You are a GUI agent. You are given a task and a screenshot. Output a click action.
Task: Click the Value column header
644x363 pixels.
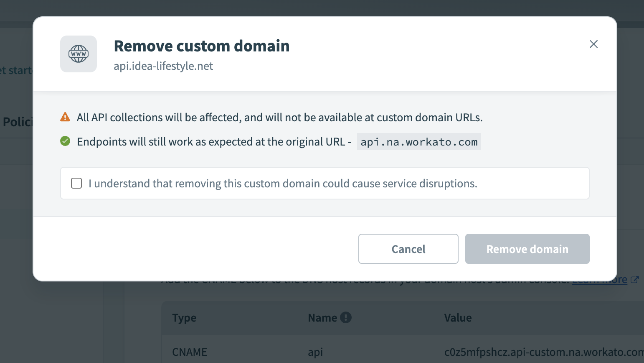pyautogui.click(x=458, y=317)
